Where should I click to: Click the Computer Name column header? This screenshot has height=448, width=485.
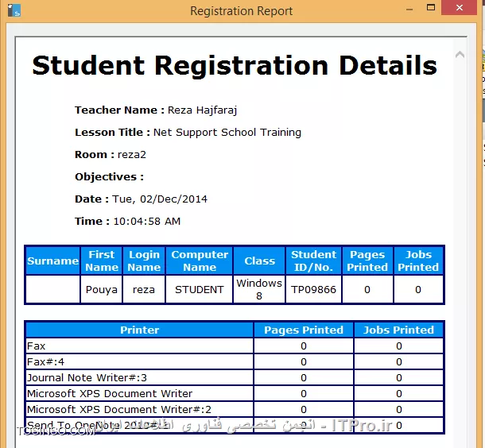(x=200, y=261)
